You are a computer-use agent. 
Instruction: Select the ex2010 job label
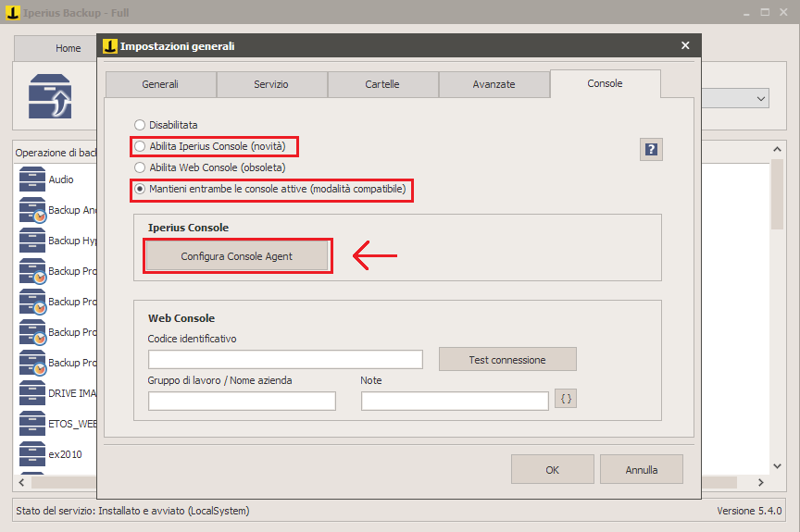click(x=65, y=454)
